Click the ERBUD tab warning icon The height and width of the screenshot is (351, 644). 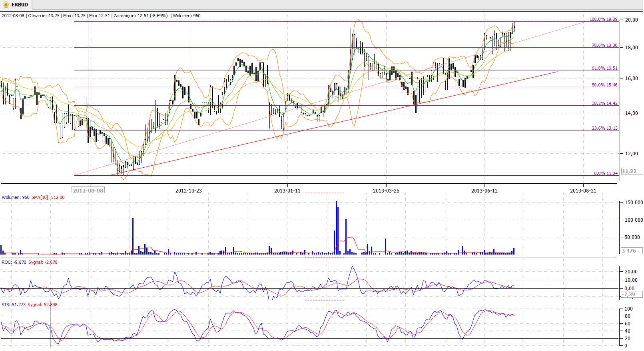[x=6, y=5]
